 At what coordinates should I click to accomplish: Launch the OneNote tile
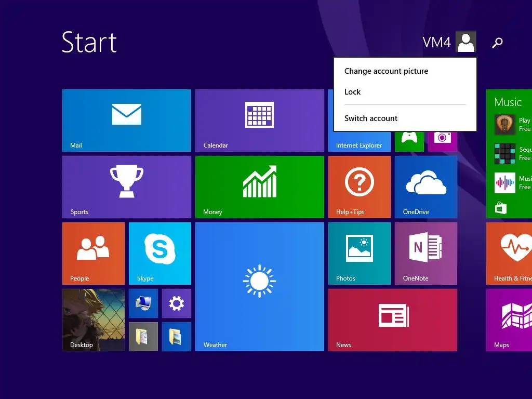tap(426, 254)
